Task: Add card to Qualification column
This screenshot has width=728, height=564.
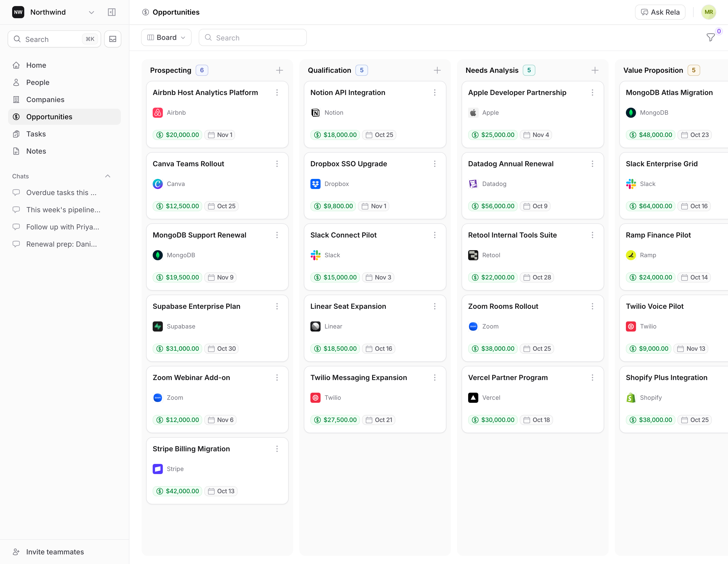Action: pyautogui.click(x=437, y=70)
